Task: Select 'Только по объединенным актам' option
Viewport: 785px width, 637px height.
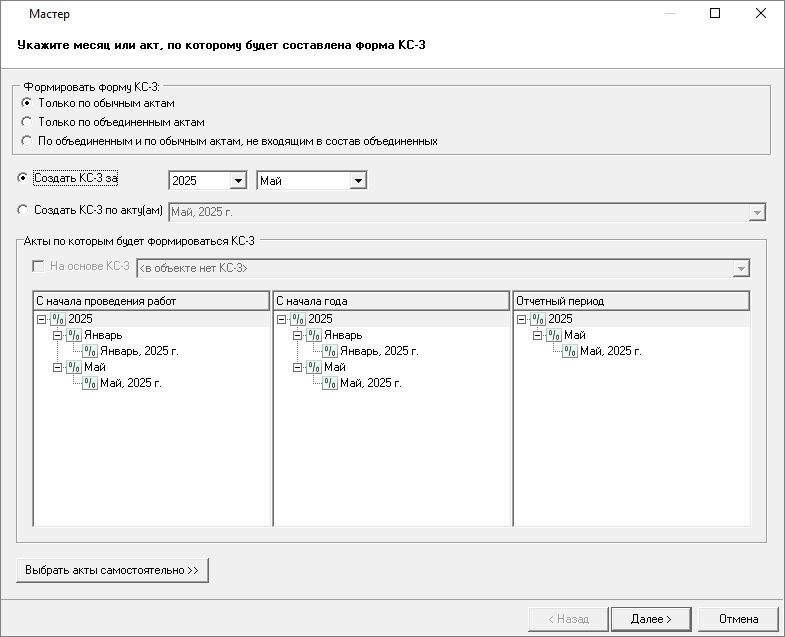Action: pos(27,122)
